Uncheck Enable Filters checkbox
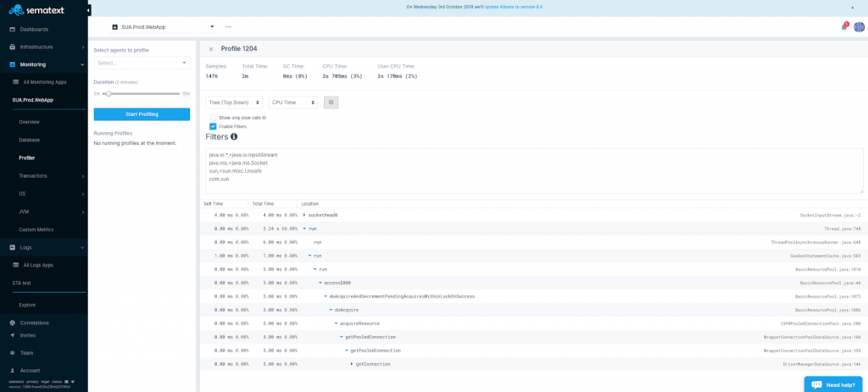Screen dimensions: 868x392 [214, 126]
